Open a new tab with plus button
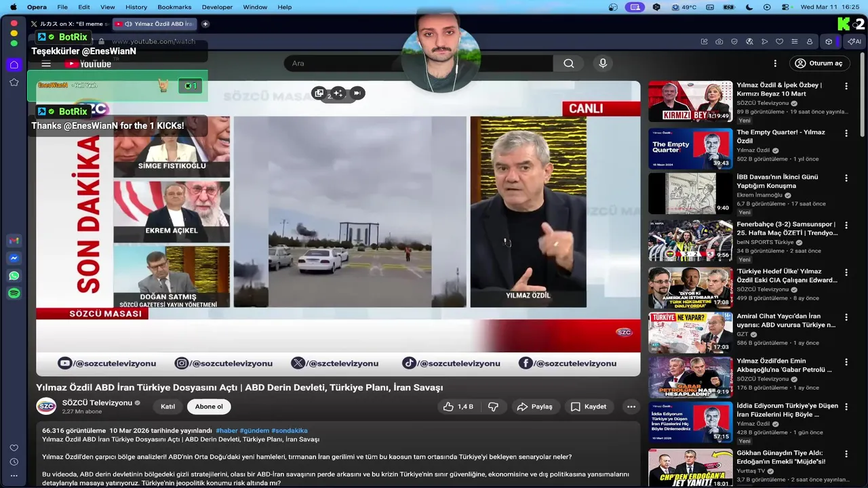Screen dimensions: 868x488 click(x=205, y=24)
